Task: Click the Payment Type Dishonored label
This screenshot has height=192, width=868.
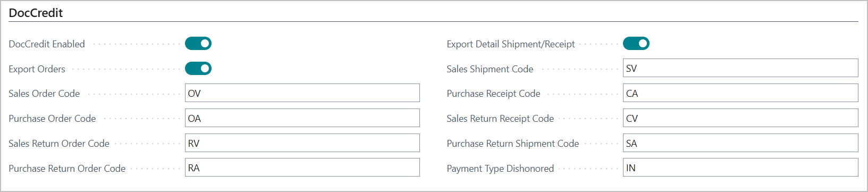Action: [500, 169]
